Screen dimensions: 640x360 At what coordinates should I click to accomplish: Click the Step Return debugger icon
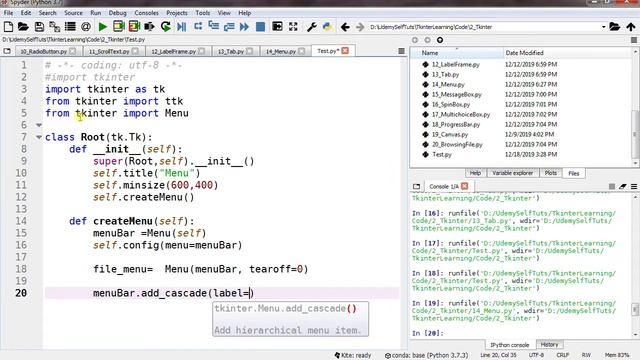229,27
